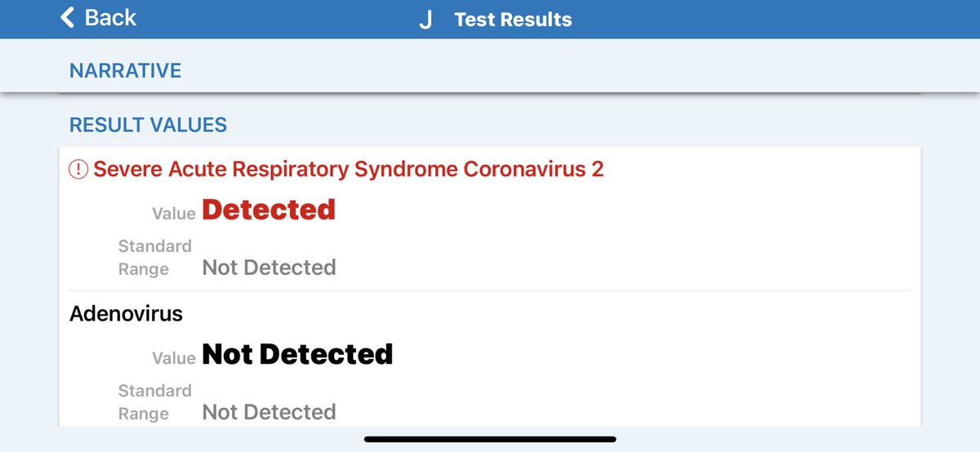
Task: Tap the coronavirus Standard Range label
Action: click(155, 257)
